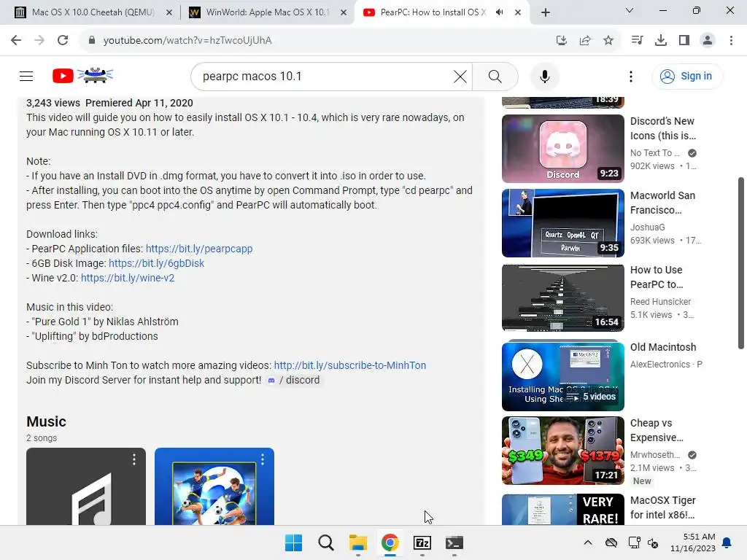Open options for the second song card
747x560 pixels.
[x=263, y=459]
